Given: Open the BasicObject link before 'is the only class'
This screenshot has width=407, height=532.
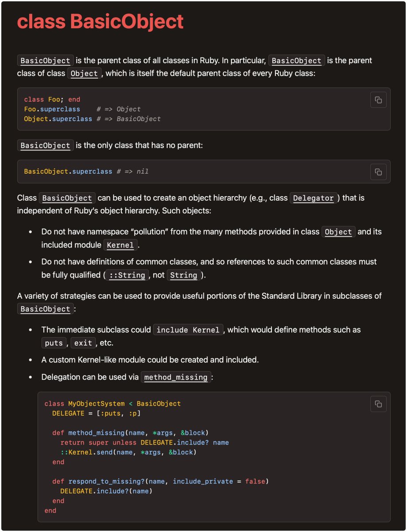Looking at the screenshot, I should (x=45, y=145).
